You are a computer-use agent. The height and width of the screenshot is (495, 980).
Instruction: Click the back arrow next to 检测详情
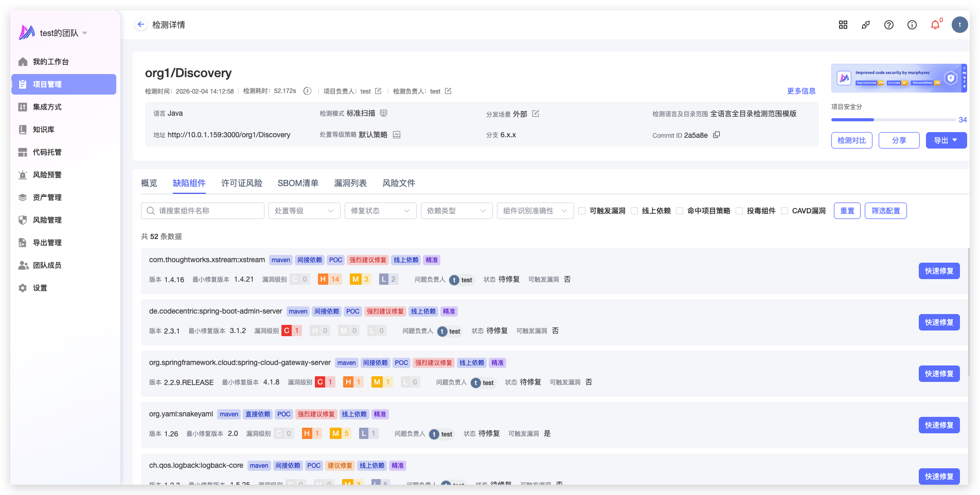point(140,25)
